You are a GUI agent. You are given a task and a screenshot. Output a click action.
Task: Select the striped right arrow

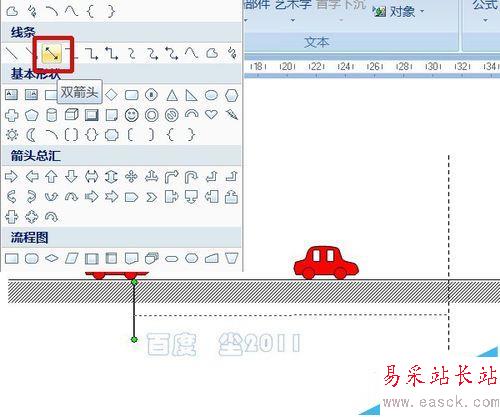click(x=92, y=197)
